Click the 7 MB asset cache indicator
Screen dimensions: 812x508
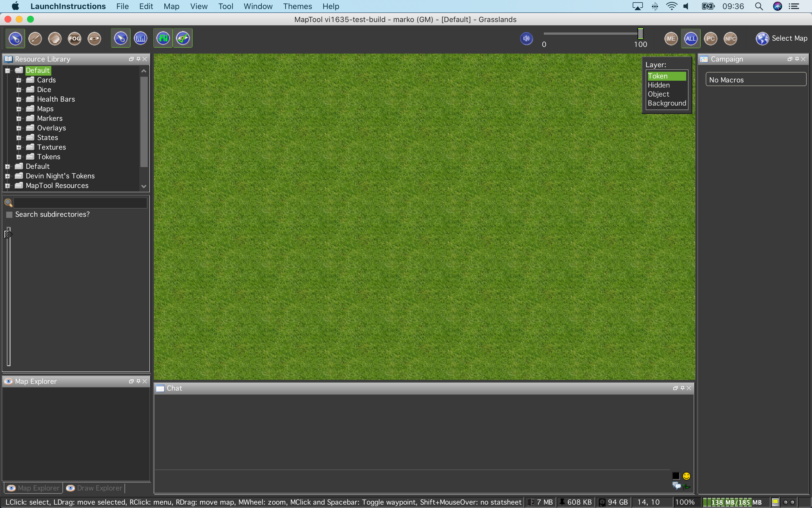(540, 502)
